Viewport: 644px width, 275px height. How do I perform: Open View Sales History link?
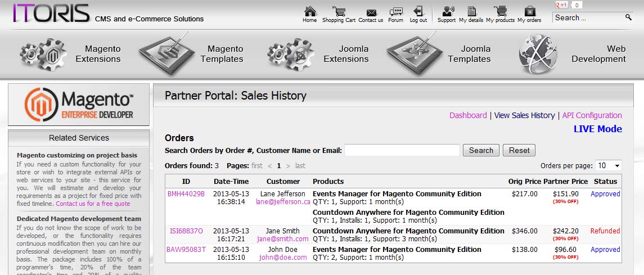[x=524, y=115]
